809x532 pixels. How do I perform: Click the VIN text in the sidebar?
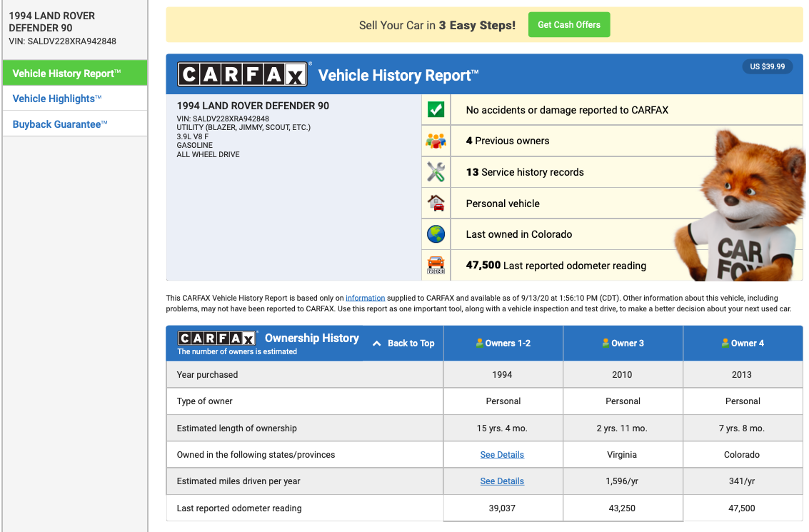click(x=62, y=41)
